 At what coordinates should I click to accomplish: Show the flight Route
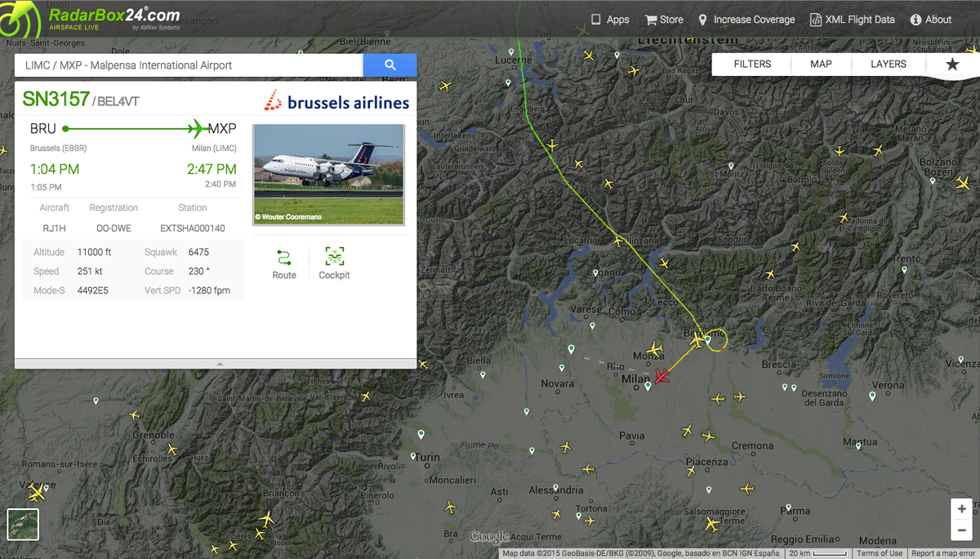click(284, 264)
